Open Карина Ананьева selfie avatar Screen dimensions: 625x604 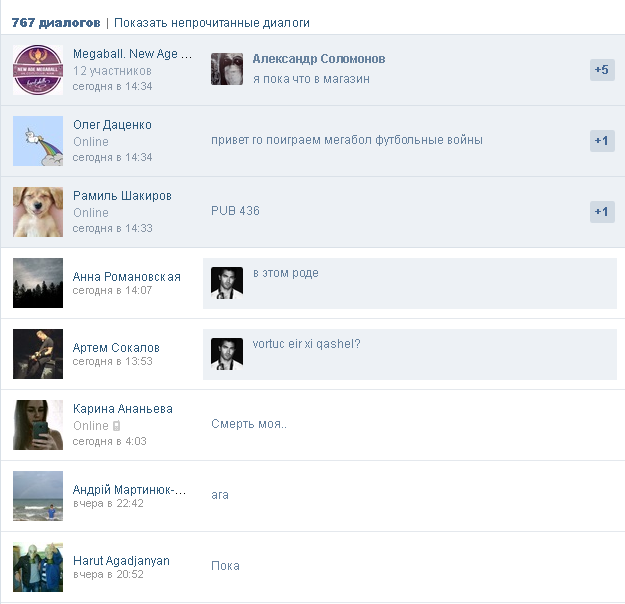point(38,425)
